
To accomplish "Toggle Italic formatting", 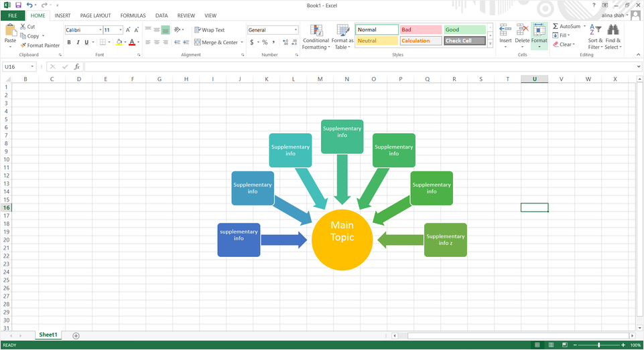I will point(78,42).
